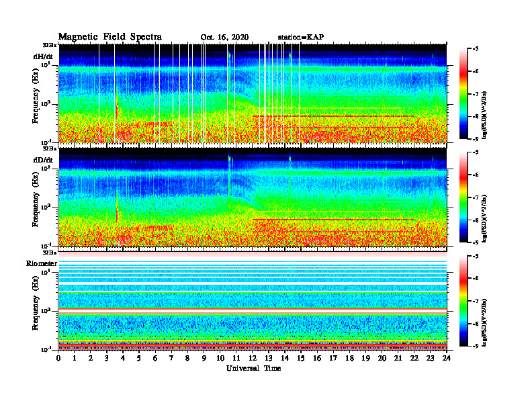
Task: Click hour "8" on the time axis
Action: click(187, 358)
